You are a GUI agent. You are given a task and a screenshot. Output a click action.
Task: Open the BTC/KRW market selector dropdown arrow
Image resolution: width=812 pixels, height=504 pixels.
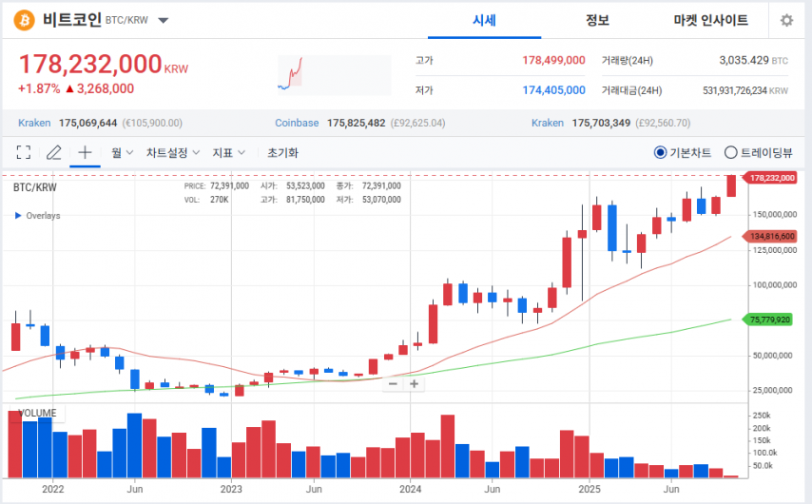pyautogui.click(x=164, y=20)
